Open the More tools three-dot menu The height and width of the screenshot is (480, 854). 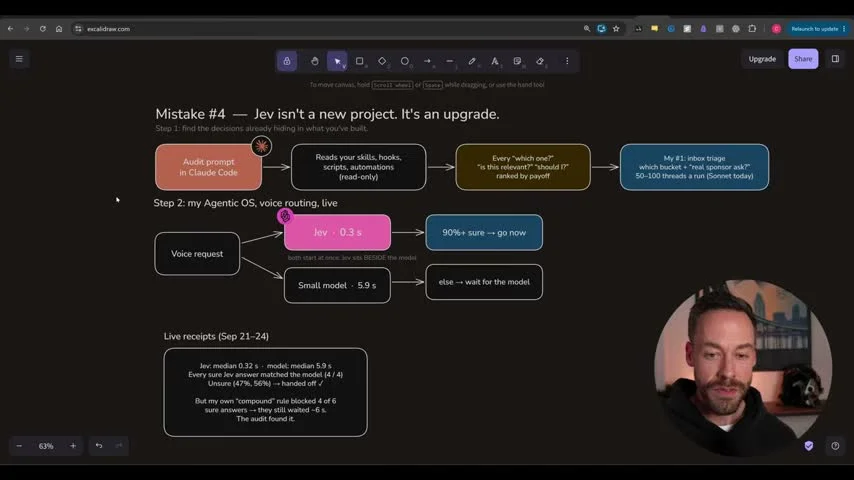coord(567,61)
